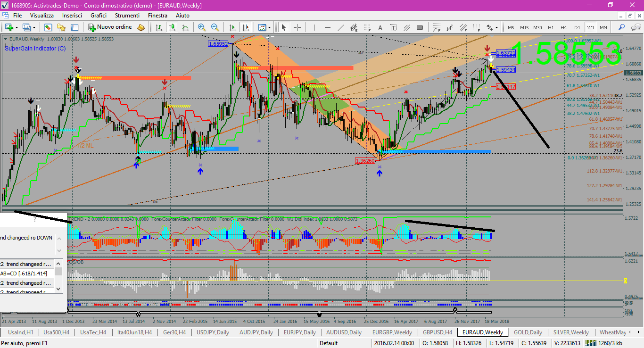This screenshot has width=644, height=348.
Task: Open the Strumenti menu
Action: (x=127, y=15)
